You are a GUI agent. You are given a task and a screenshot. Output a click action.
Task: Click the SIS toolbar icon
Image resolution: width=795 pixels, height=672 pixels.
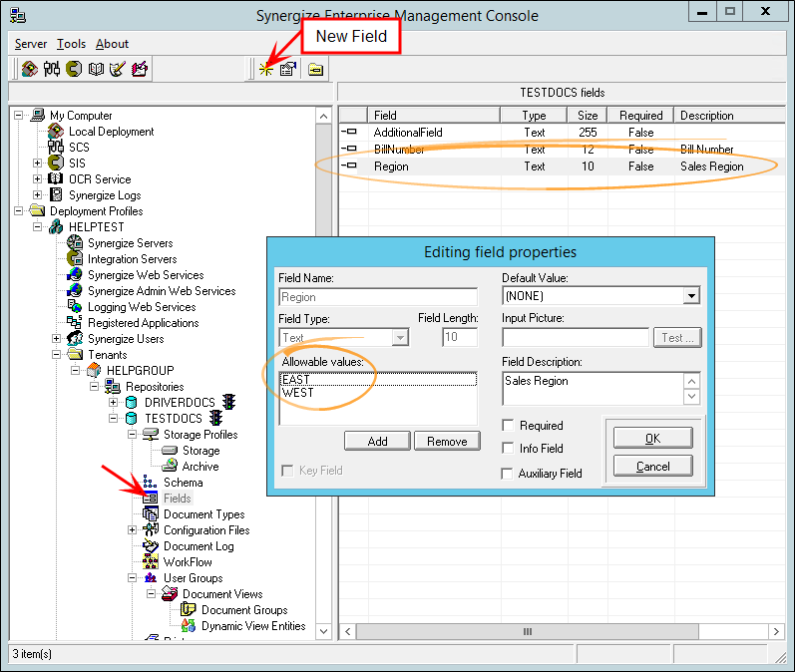pyautogui.click(x=74, y=69)
